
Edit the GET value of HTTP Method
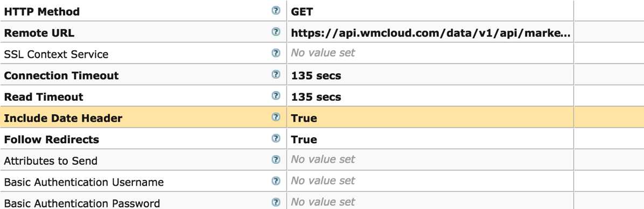click(x=430, y=11)
